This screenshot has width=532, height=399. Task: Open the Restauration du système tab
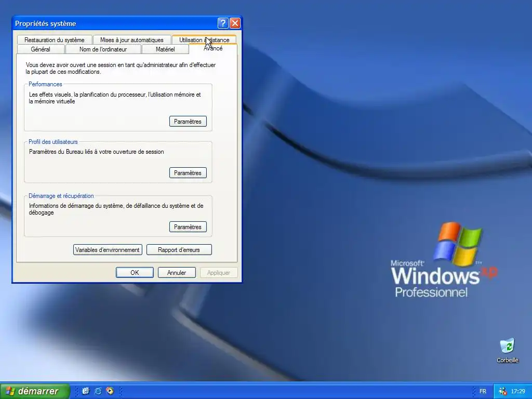click(x=54, y=39)
